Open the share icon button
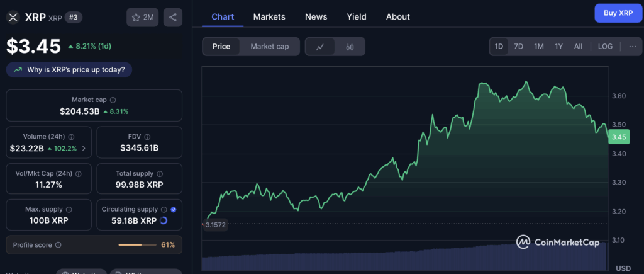 coord(173,17)
